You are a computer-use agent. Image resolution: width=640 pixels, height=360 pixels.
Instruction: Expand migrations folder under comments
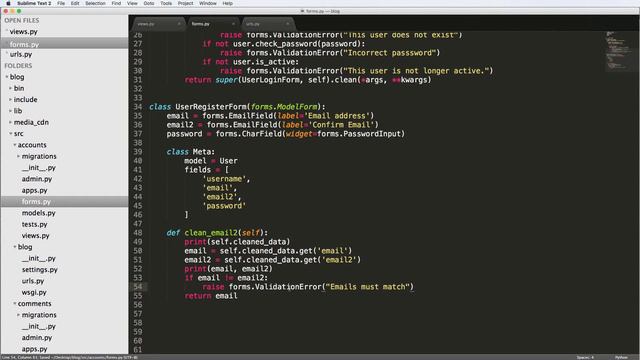point(18,315)
